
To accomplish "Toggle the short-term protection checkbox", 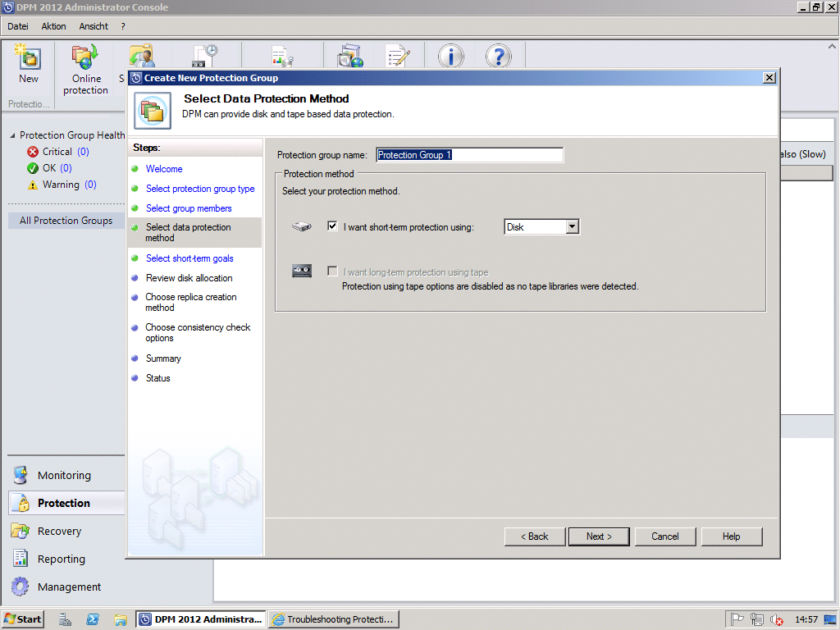I will coord(332,226).
